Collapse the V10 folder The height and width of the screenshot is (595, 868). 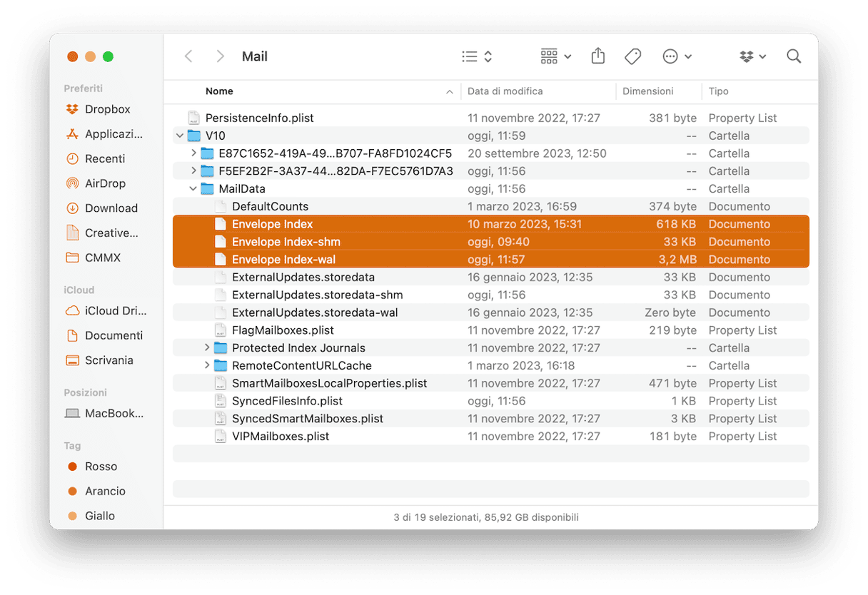tap(179, 136)
